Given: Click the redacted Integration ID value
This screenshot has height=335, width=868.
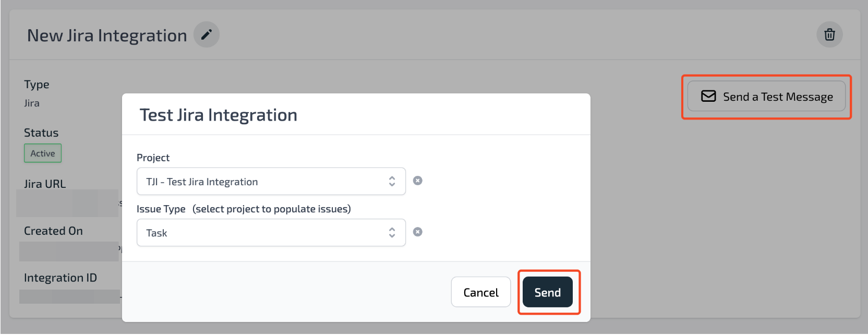Looking at the screenshot, I should (69, 296).
